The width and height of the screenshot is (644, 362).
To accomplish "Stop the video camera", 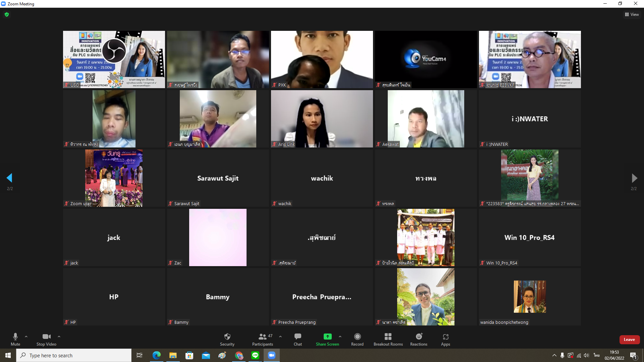I will (x=46, y=339).
